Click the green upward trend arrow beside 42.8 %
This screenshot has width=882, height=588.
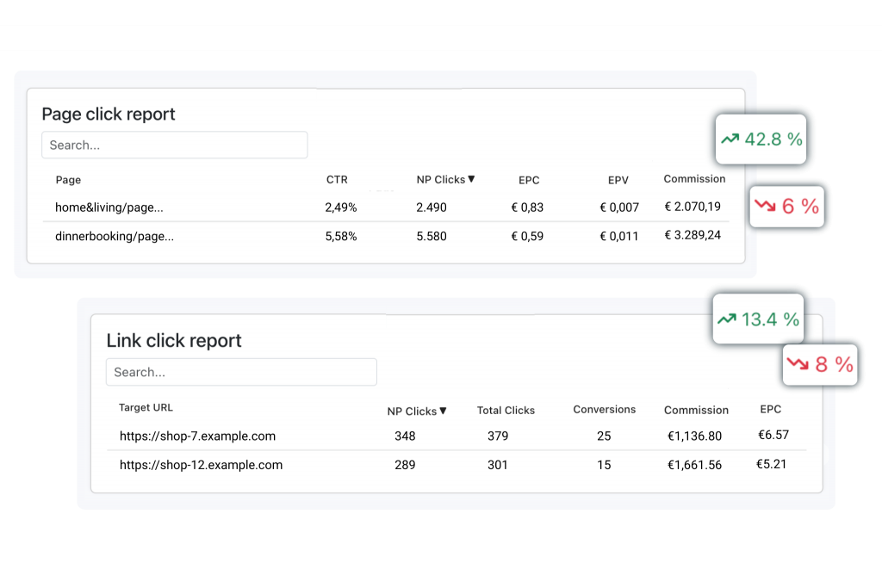tap(730, 139)
